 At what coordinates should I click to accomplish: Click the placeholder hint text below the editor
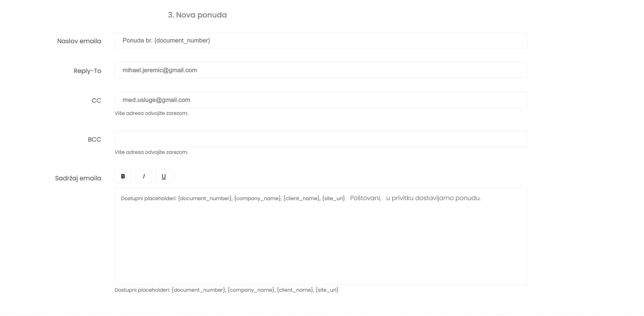[x=226, y=290]
